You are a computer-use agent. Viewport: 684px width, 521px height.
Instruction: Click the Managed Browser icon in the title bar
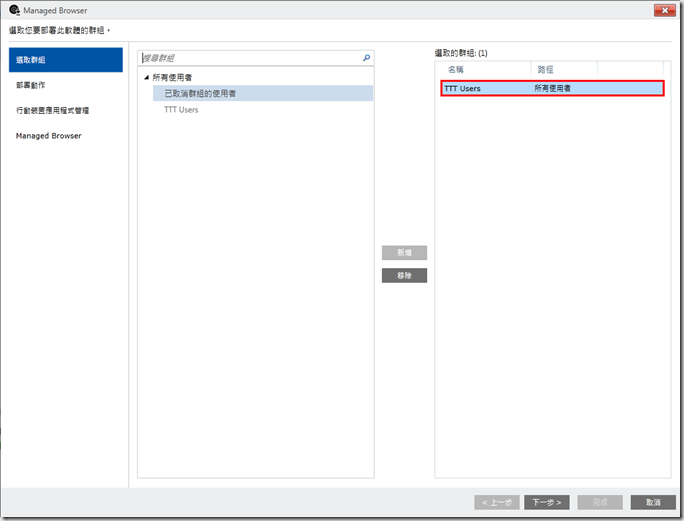[x=13, y=10]
